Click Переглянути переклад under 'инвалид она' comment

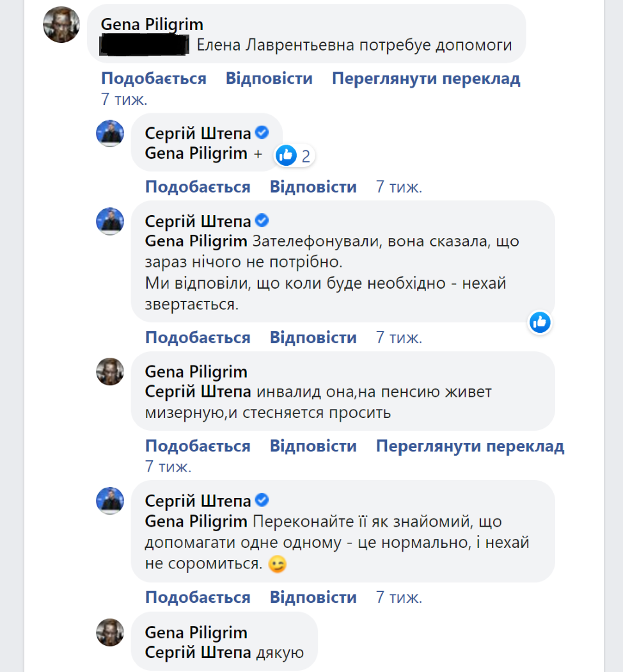469,445
